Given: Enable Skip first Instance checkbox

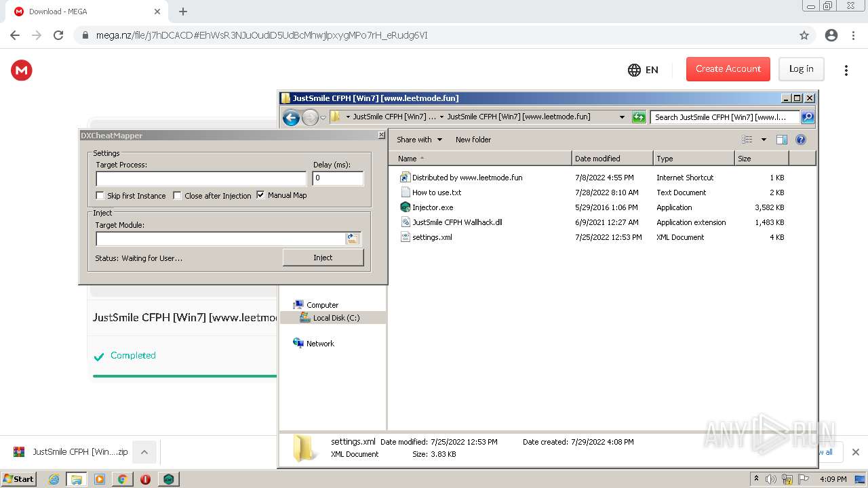Looking at the screenshot, I should pyautogui.click(x=100, y=195).
